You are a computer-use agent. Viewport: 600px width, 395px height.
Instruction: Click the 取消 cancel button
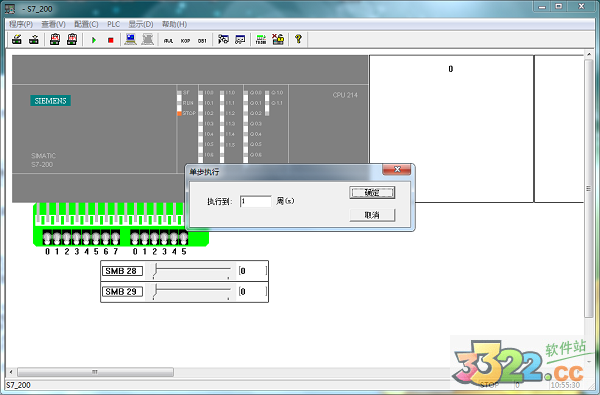point(372,215)
